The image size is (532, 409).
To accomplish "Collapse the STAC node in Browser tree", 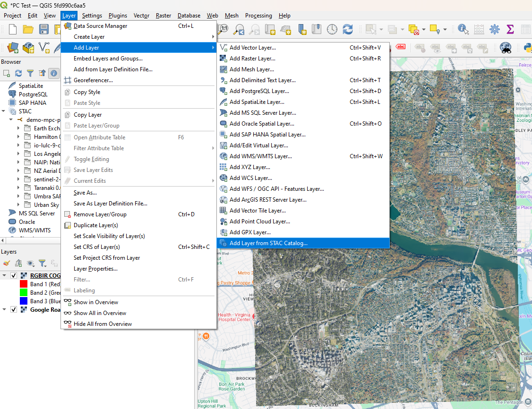I will 4,111.
